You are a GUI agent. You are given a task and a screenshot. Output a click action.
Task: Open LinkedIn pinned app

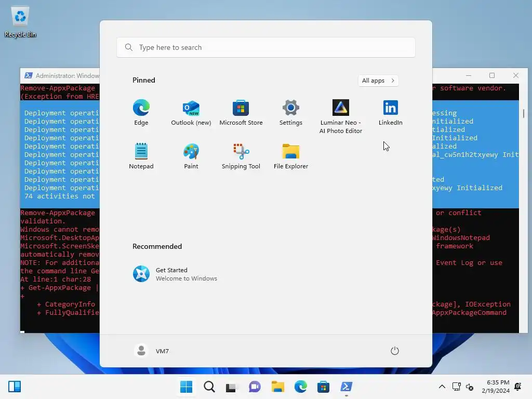(391, 113)
